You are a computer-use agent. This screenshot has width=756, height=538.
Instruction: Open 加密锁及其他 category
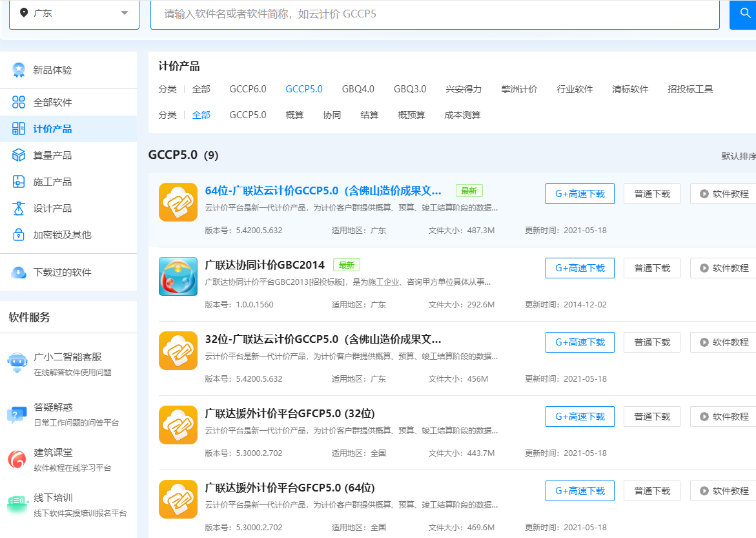(x=68, y=235)
